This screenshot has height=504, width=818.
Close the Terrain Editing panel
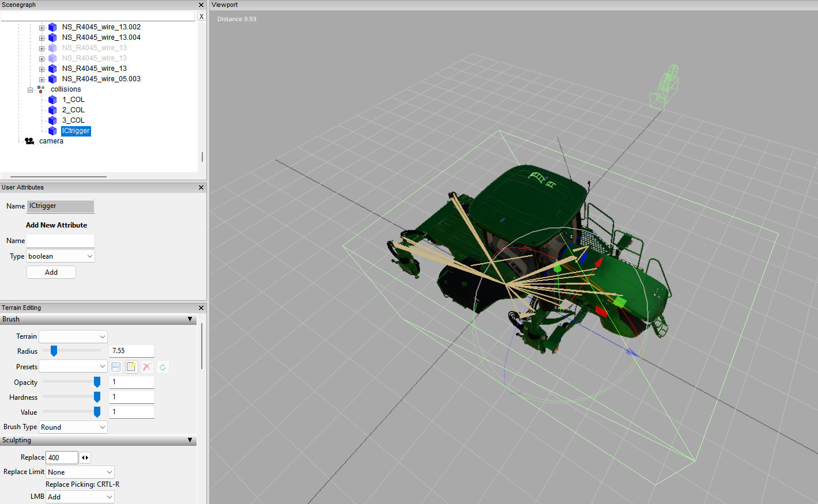201,308
